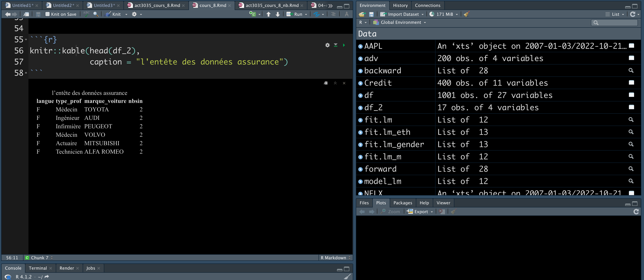Open df_2 in data viewer

631,107
